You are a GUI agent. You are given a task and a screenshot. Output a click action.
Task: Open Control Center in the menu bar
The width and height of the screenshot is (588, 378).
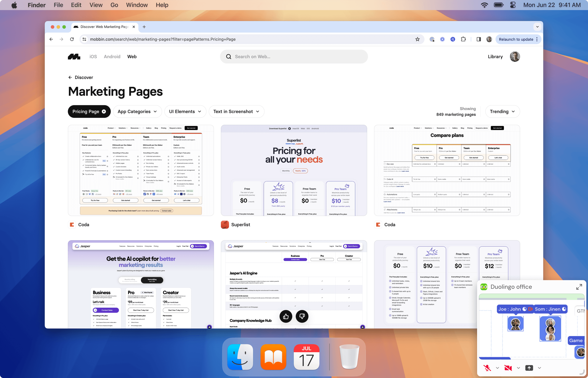(513, 5)
